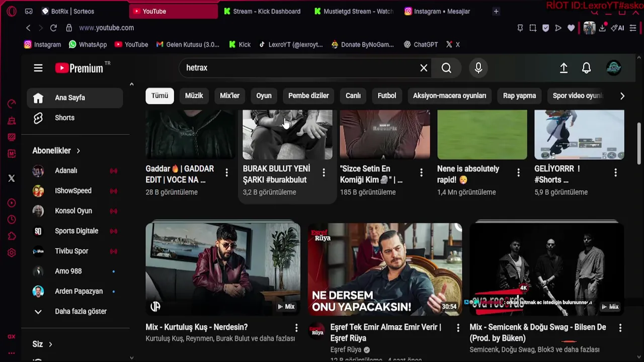Open IShowSpeed channel subscription

(75, 191)
